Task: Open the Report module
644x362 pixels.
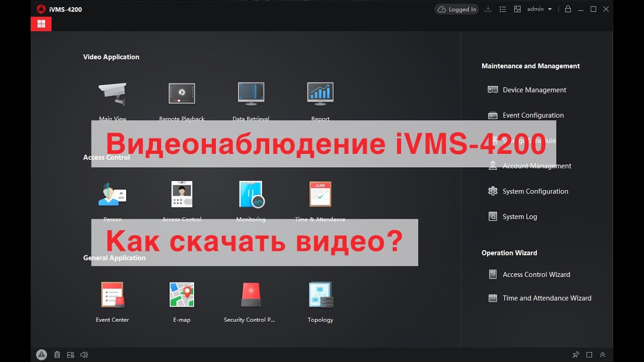Action: [320, 94]
